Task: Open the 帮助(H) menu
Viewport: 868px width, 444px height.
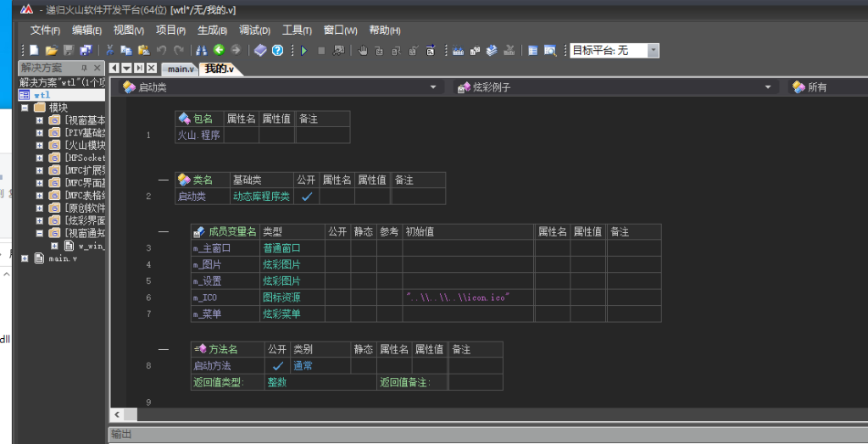Action: [x=385, y=31]
